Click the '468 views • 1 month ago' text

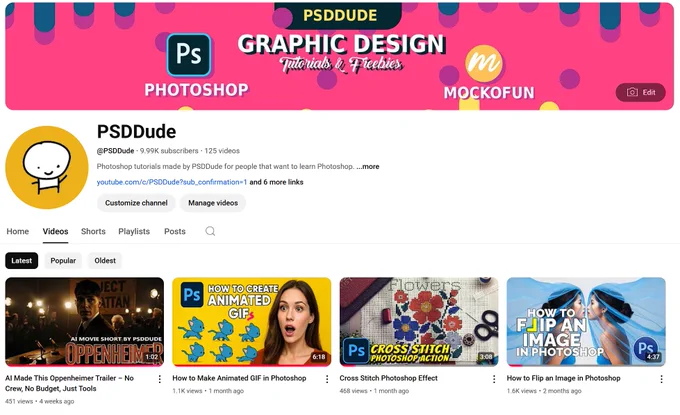[374, 391]
